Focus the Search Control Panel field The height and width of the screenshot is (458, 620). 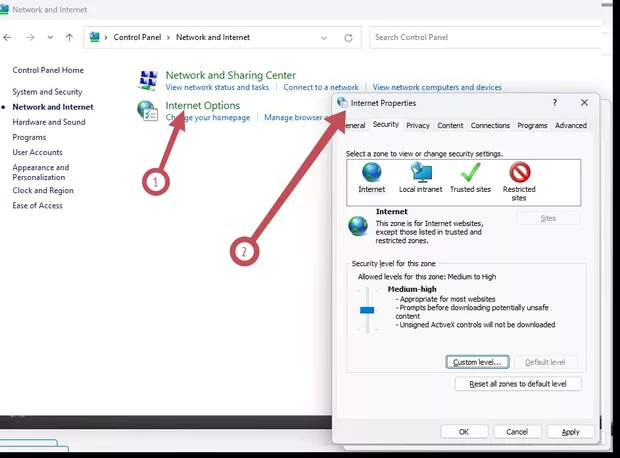[485, 38]
